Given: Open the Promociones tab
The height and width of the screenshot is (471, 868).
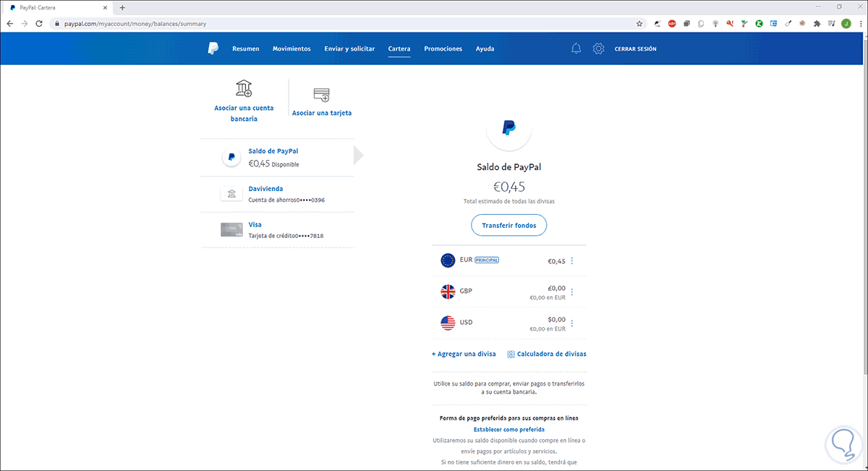Looking at the screenshot, I should coord(443,49).
